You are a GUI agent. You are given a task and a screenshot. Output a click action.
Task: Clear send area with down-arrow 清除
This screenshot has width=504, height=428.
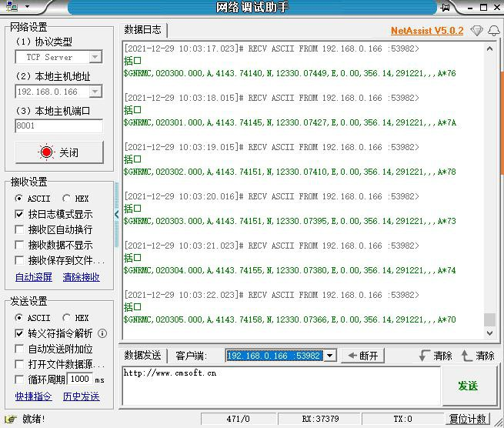click(436, 356)
